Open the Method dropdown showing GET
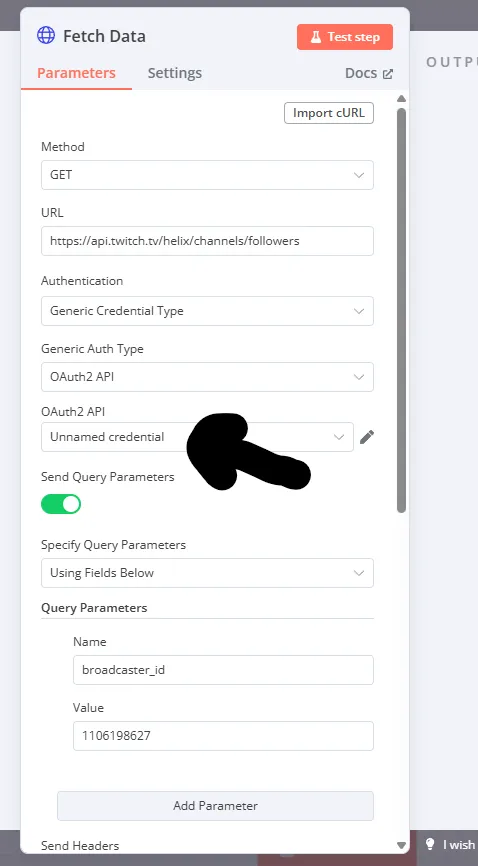The width and height of the screenshot is (478, 866). tap(207, 175)
